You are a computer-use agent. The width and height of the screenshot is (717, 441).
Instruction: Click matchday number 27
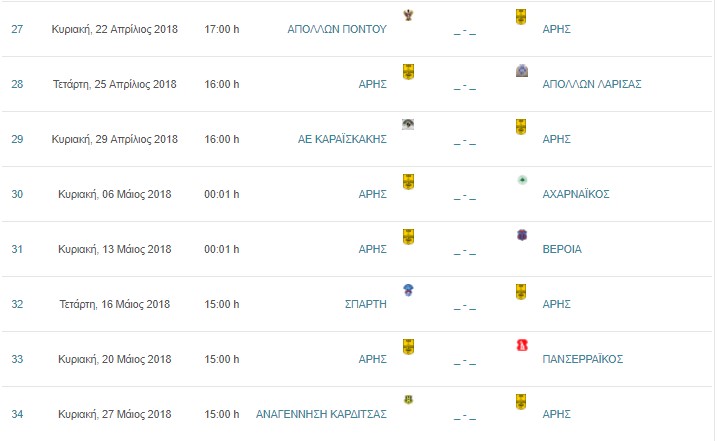[x=17, y=29]
